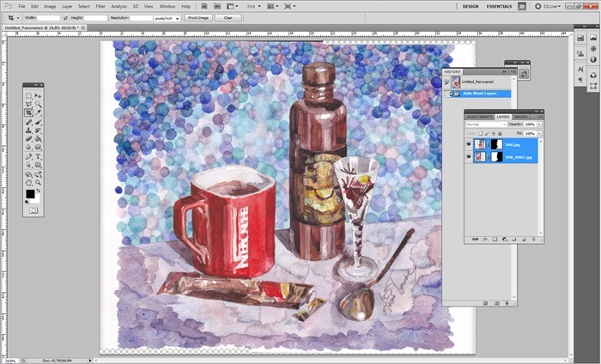
Task: Click the link layers icon in Layers panel
Action: [x=474, y=239]
